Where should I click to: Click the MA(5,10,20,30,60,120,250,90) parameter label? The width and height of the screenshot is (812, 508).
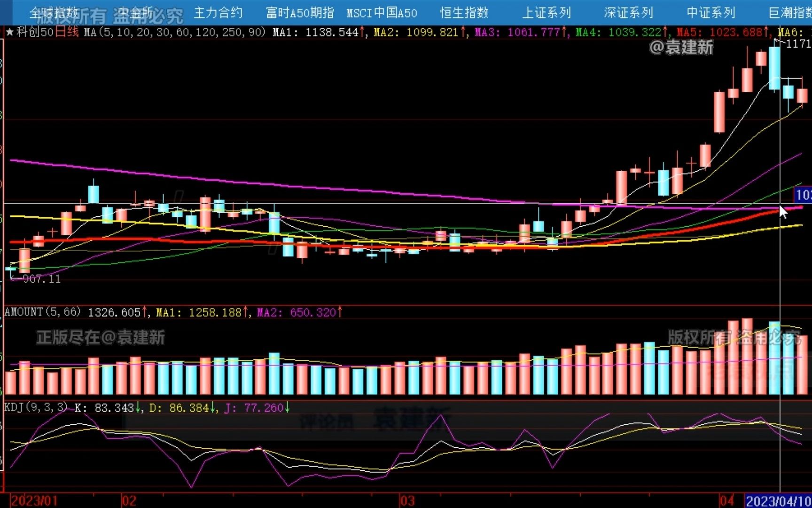pyautogui.click(x=175, y=32)
